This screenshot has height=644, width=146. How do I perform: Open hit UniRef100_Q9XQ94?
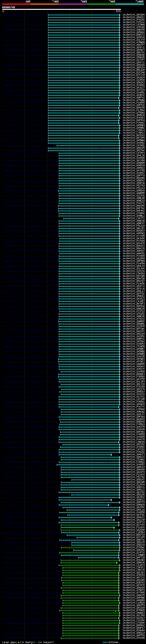[x=134, y=15]
